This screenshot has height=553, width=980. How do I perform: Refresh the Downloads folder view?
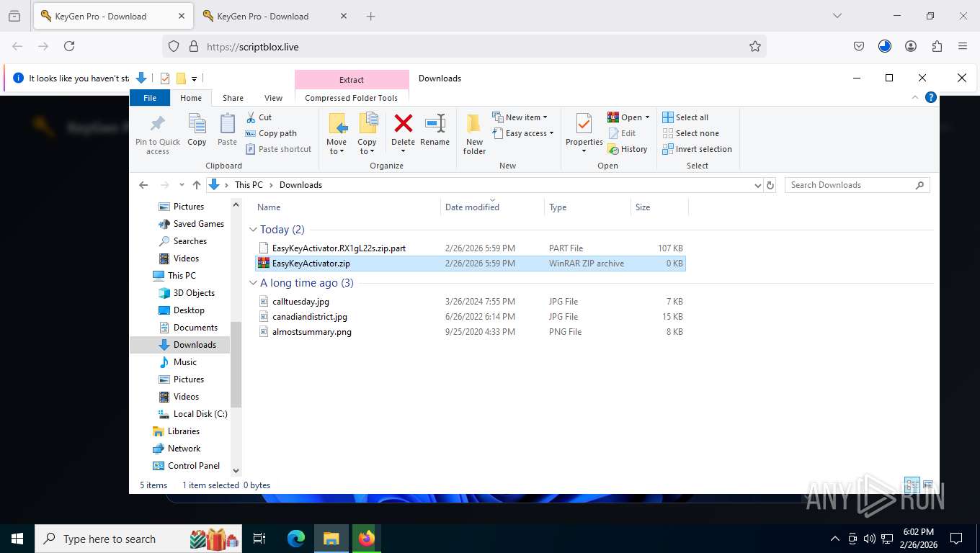pyautogui.click(x=770, y=185)
